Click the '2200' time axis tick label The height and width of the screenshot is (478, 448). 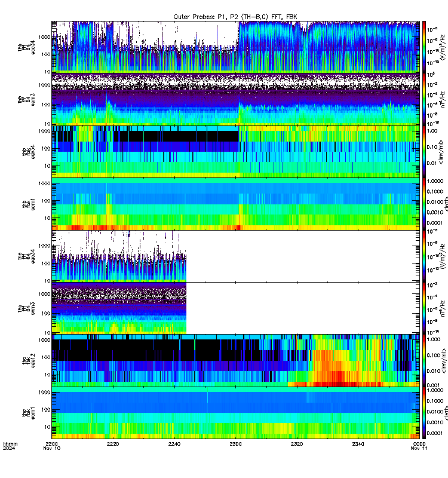coord(52,444)
